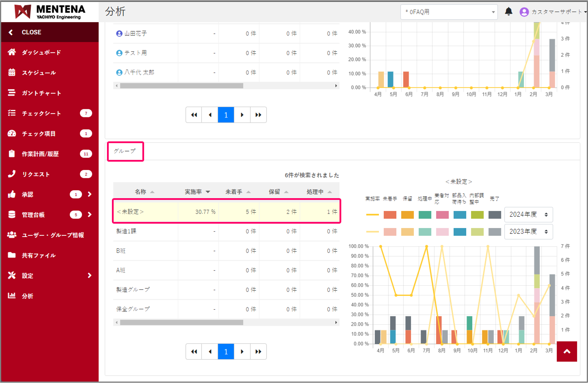Expand the 設定 submenu
The height and width of the screenshot is (383, 588).
tap(89, 276)
